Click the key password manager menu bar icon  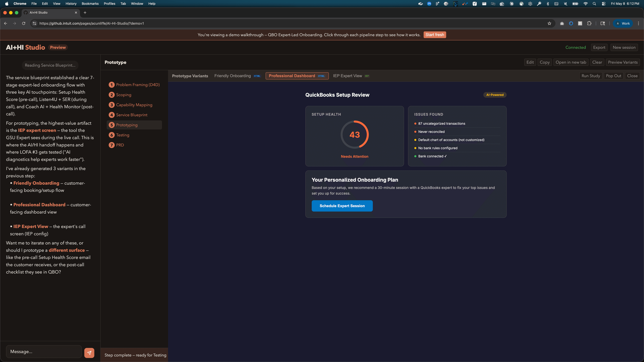point(539,4)
